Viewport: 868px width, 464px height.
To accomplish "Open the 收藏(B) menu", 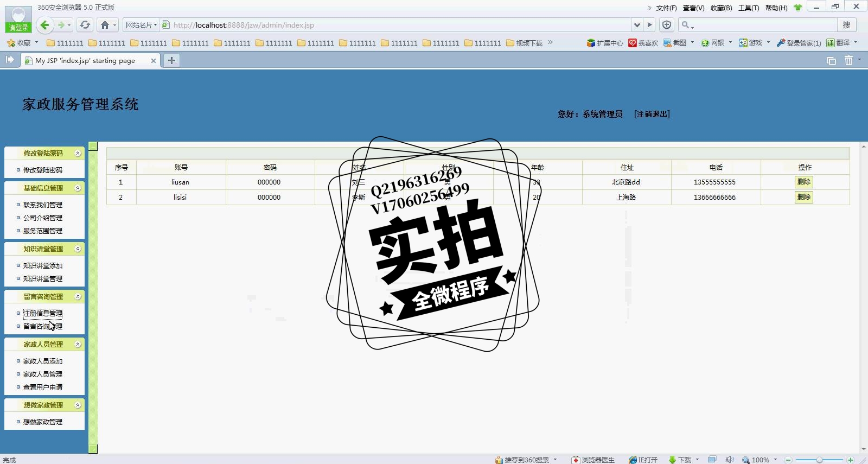I will click(722, 8).
